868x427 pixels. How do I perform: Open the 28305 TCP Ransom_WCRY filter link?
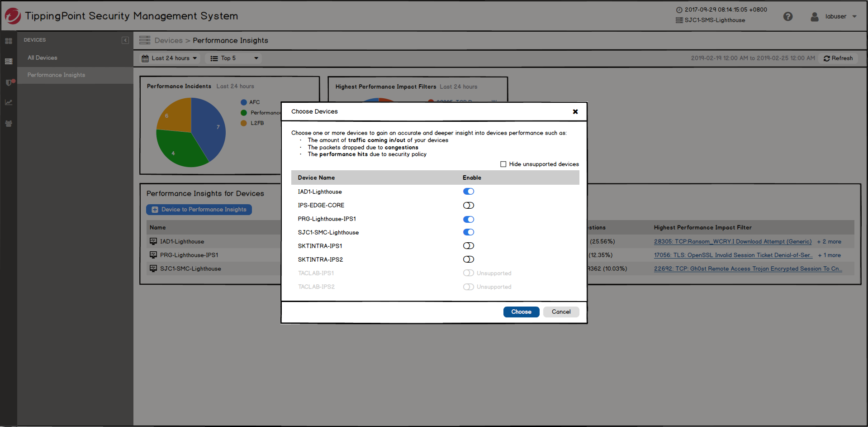point(733,242)
